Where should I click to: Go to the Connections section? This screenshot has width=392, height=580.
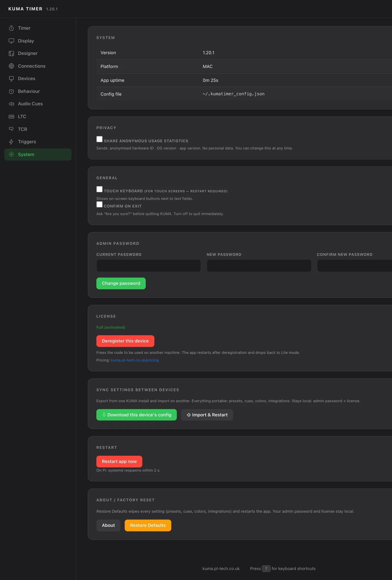tap(38, 66)
